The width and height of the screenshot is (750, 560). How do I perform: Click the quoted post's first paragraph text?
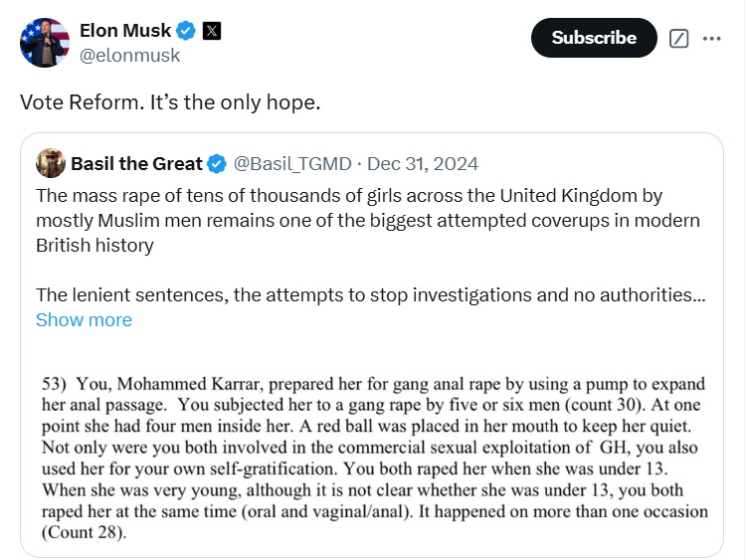point(368,221)
